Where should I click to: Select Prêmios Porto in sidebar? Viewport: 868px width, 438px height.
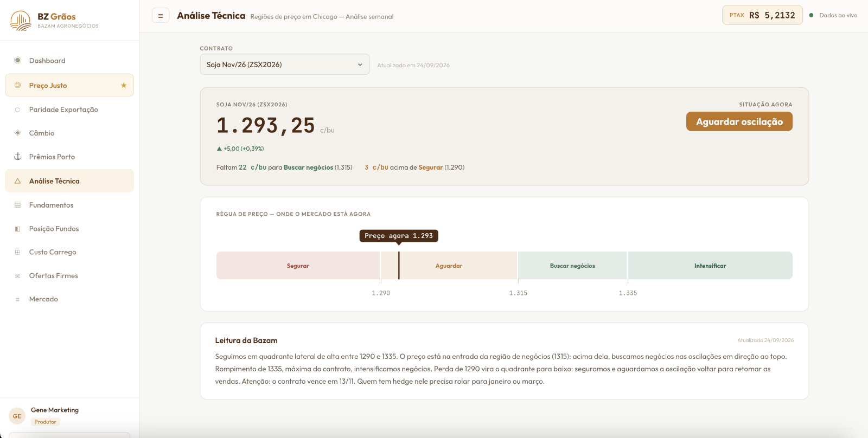tap(69, 157)
